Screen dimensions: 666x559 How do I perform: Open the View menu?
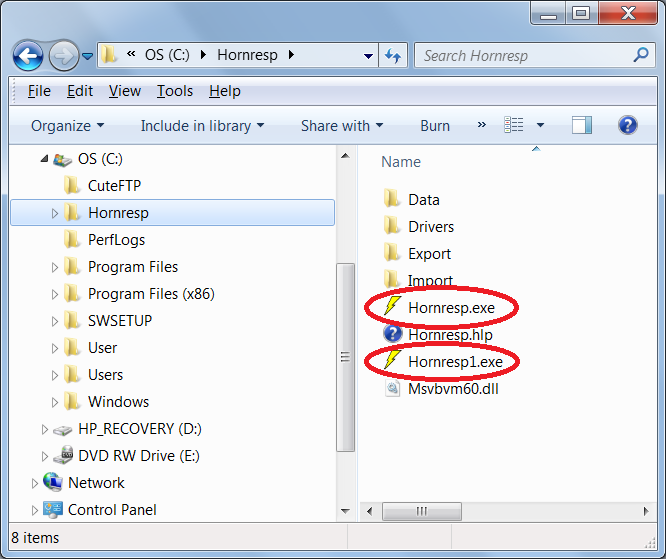tap(124, 91)
